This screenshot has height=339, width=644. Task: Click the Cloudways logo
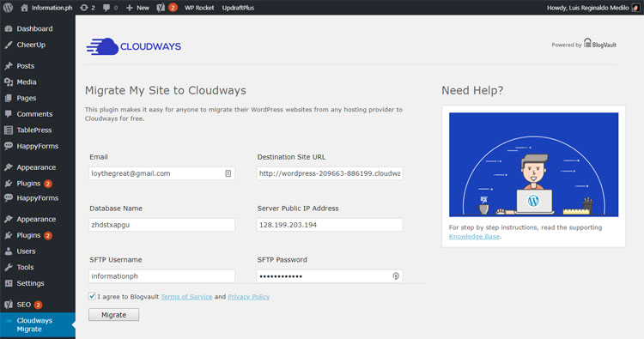point(133,46)
